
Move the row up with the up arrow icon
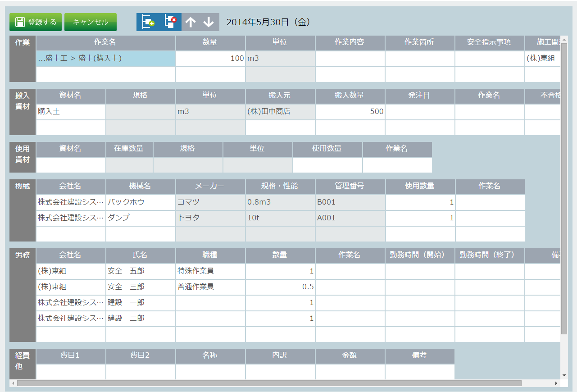click(x=191, y=22)
